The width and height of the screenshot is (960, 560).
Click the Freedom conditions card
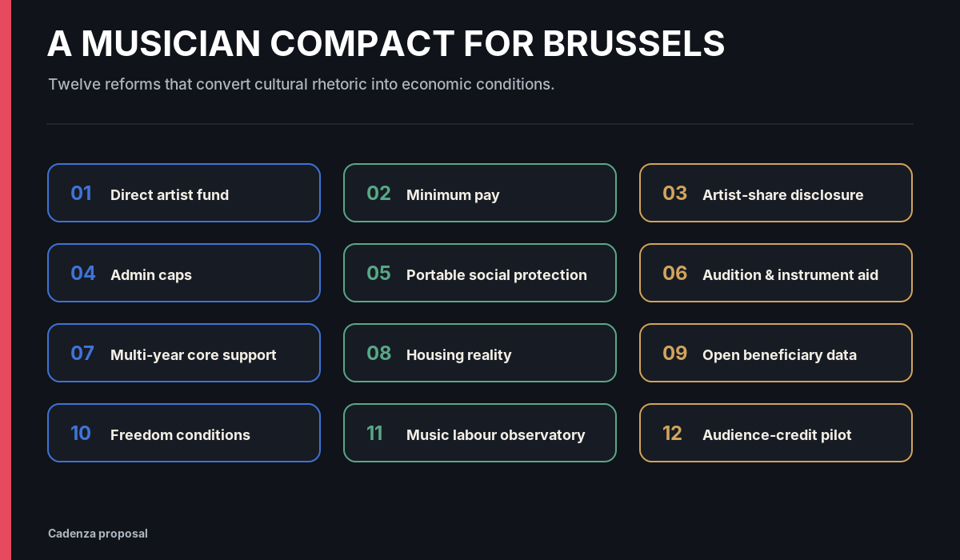click(x=184, y=433)
